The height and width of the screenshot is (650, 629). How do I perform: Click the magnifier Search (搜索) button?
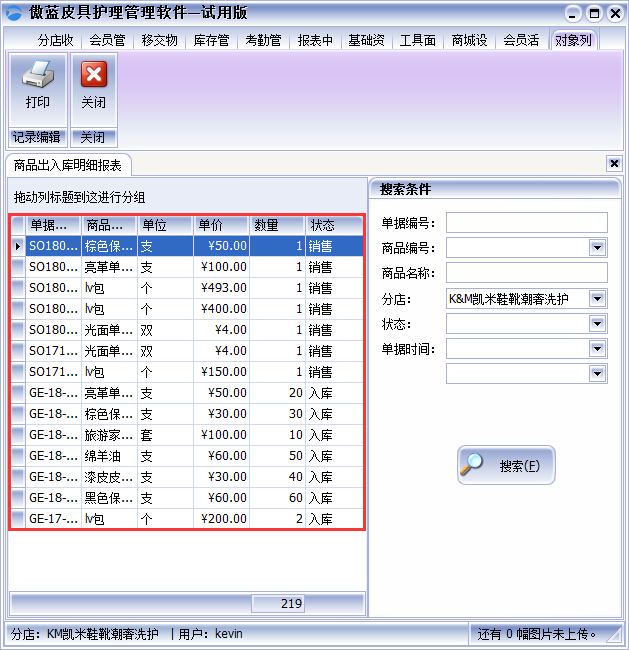[506, 466]
